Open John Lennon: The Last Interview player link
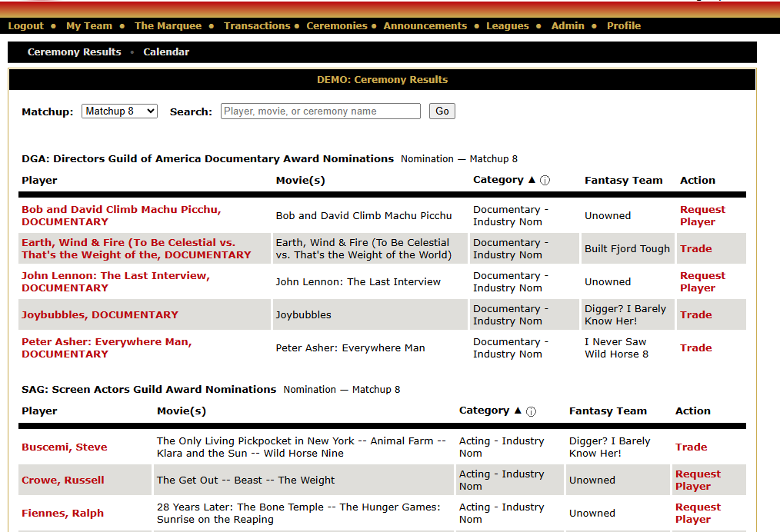 pyautogui.click(x=115, y=281)
